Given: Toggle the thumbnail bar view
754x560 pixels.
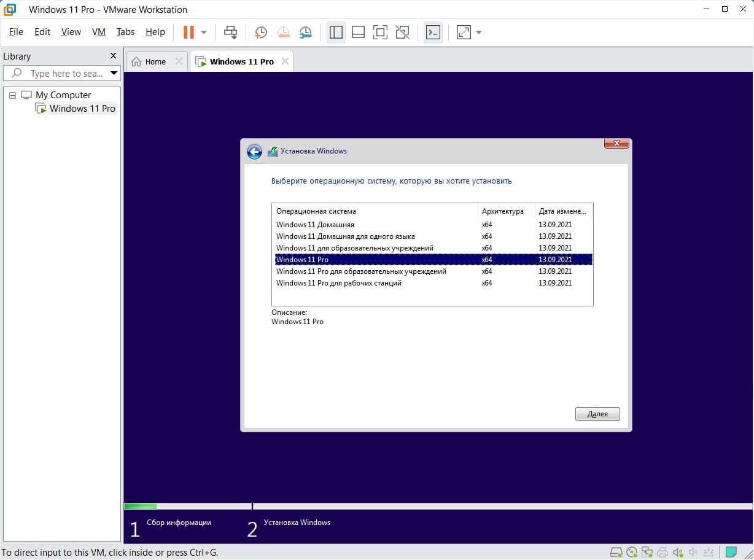Looking at the screenshot, I should 359,32.
